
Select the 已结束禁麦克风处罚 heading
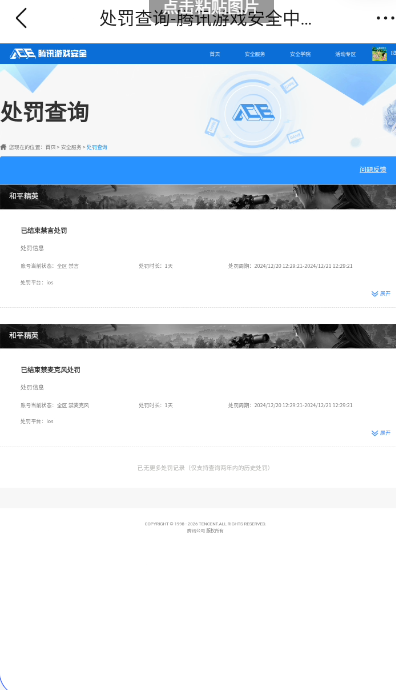[x=51, y=370]
